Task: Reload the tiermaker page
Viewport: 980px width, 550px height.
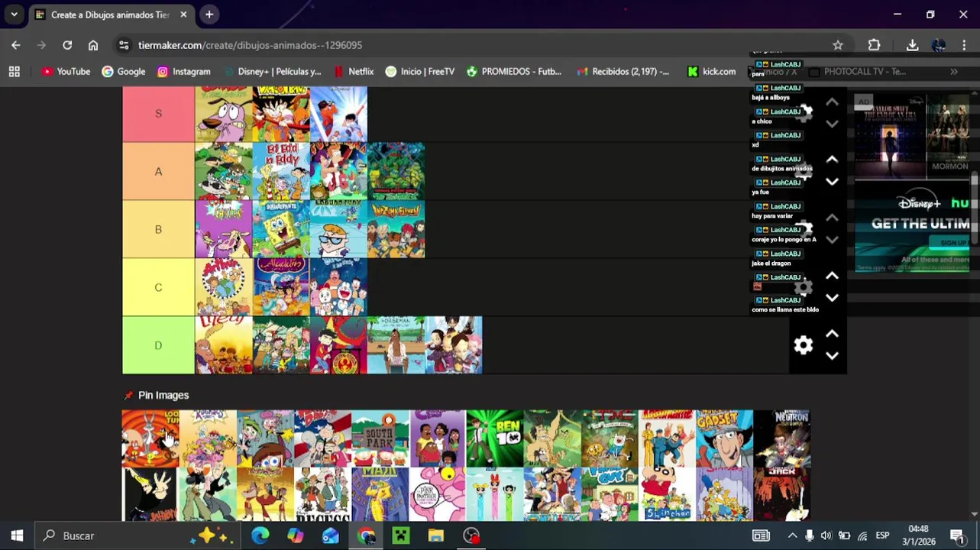Action: 67,45
